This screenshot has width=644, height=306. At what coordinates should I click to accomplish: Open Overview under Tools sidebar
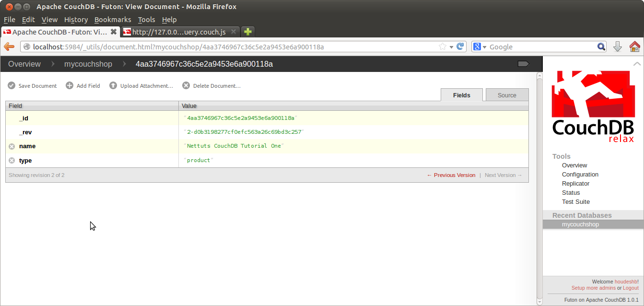point(574,165)
